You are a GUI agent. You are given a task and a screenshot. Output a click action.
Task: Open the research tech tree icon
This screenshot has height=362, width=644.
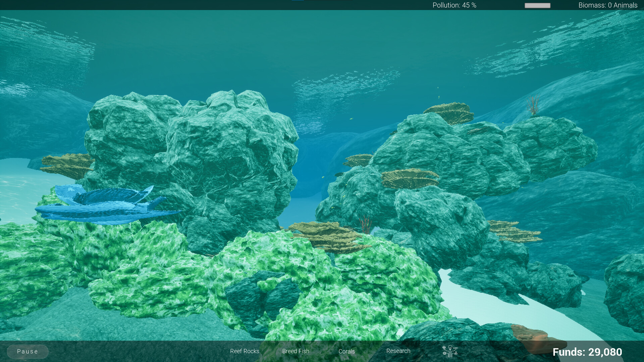coord(450,351)
